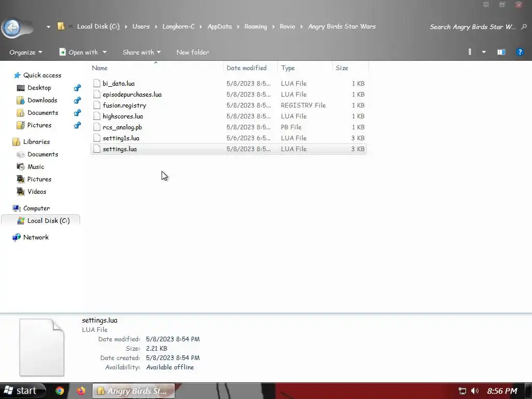The image size is (532, 399).
Task: Sort by Type column header
Action: tap(305, 68)
